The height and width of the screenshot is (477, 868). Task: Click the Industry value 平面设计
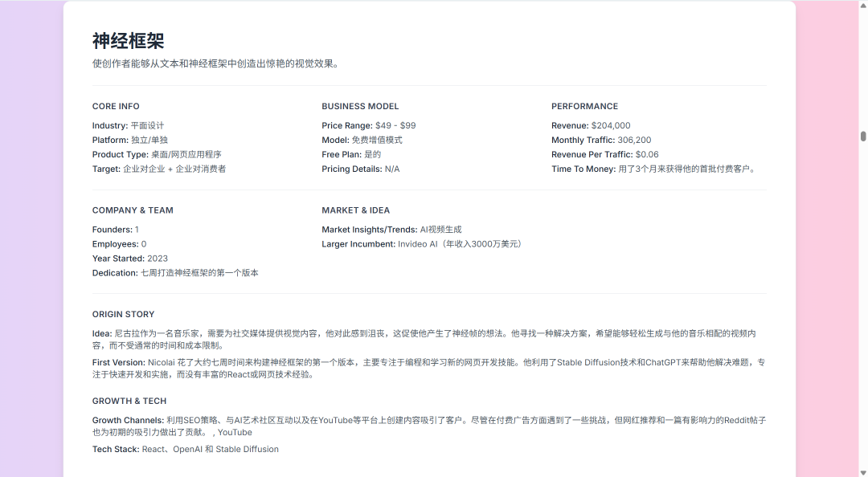point(147,125)
